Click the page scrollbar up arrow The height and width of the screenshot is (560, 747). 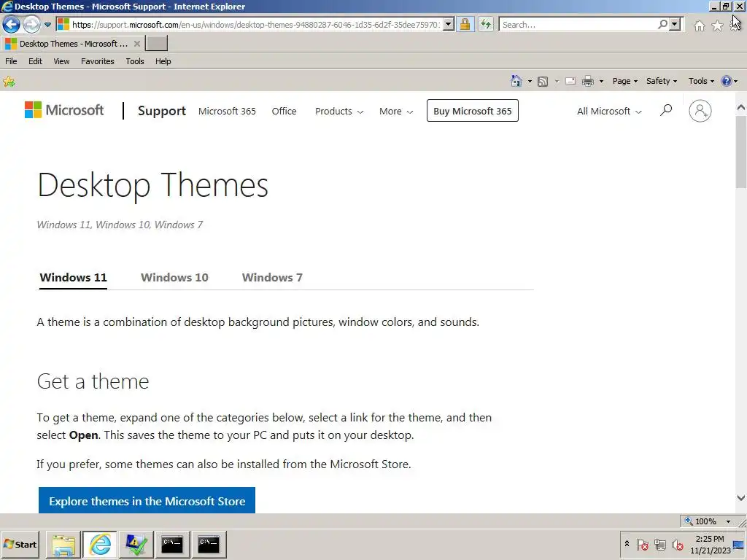[741, 107]
